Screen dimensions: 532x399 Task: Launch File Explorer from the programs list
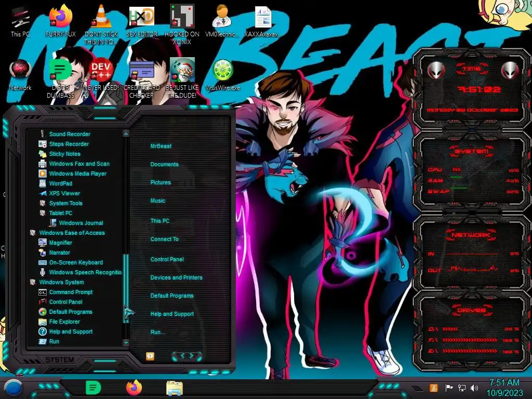(x=64, y=321)
